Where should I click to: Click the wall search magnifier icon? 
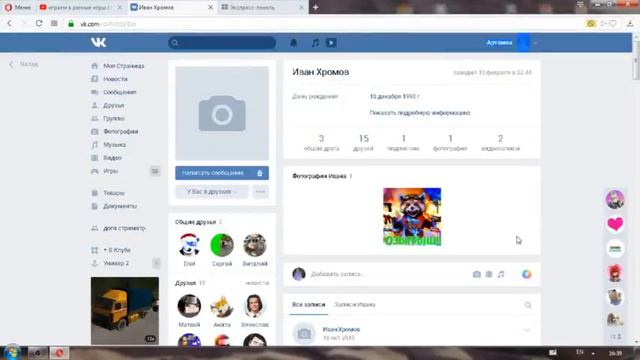pos(528,305)
